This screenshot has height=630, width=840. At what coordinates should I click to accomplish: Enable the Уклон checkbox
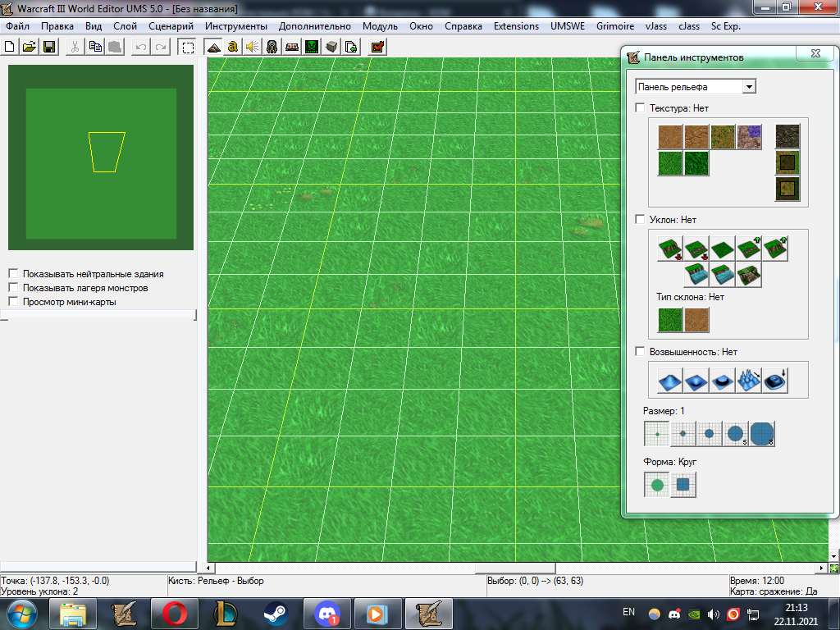pos(640,219)
